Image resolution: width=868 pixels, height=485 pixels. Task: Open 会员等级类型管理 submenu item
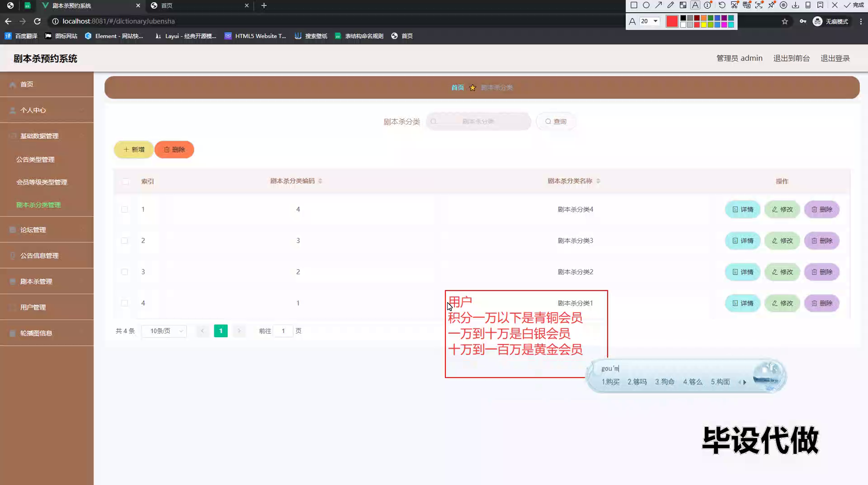(42, 182)
